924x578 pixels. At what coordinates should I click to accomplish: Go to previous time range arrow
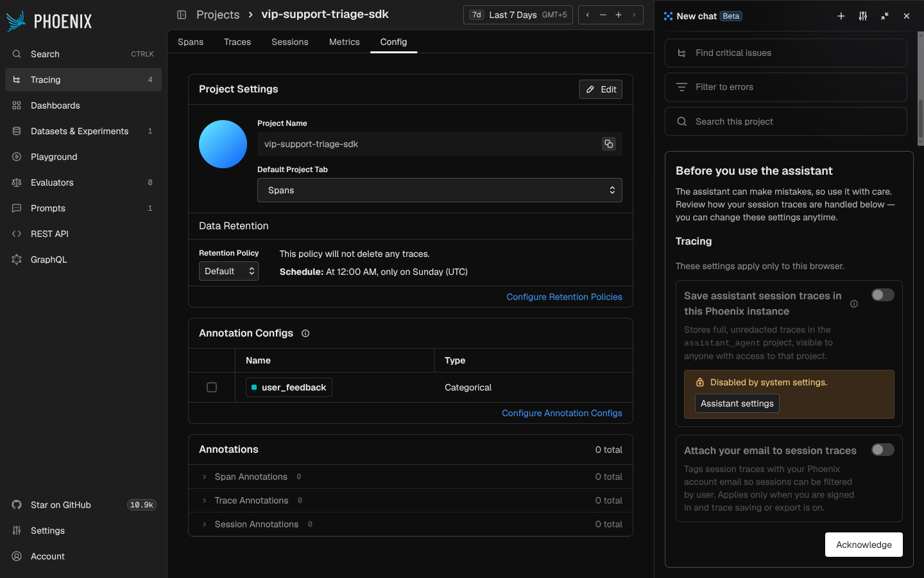[x=588, y=15]
